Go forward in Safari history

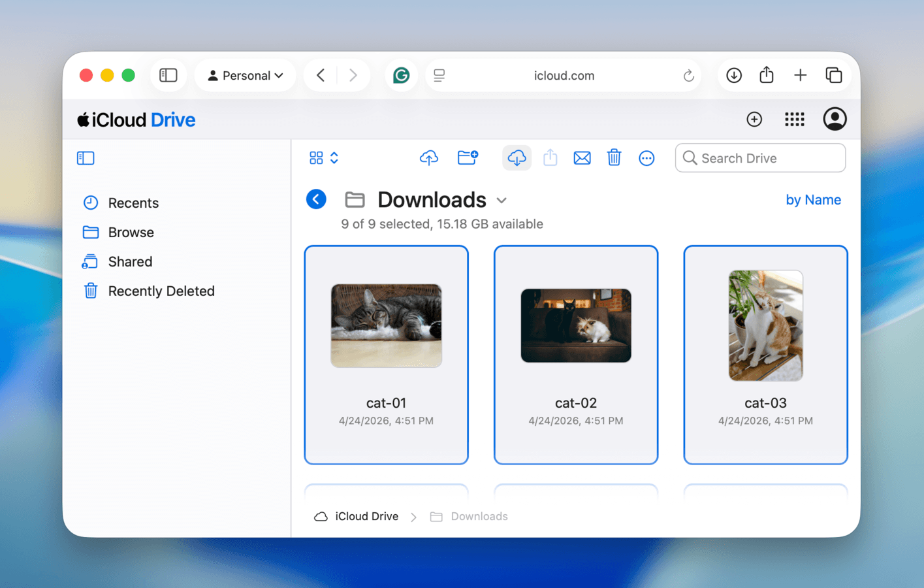pyautogui.click(x=353, y=75)
